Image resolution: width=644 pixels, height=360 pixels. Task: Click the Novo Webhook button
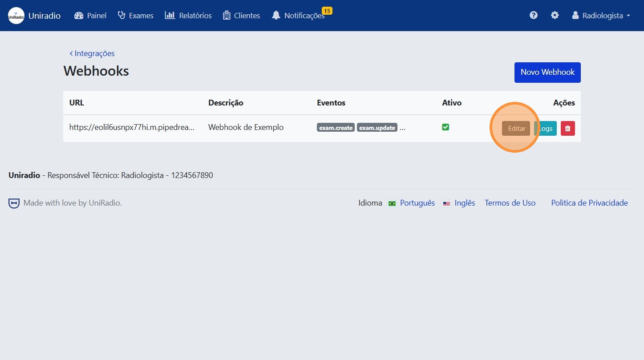pyautogui.click(x=547, y=72)
